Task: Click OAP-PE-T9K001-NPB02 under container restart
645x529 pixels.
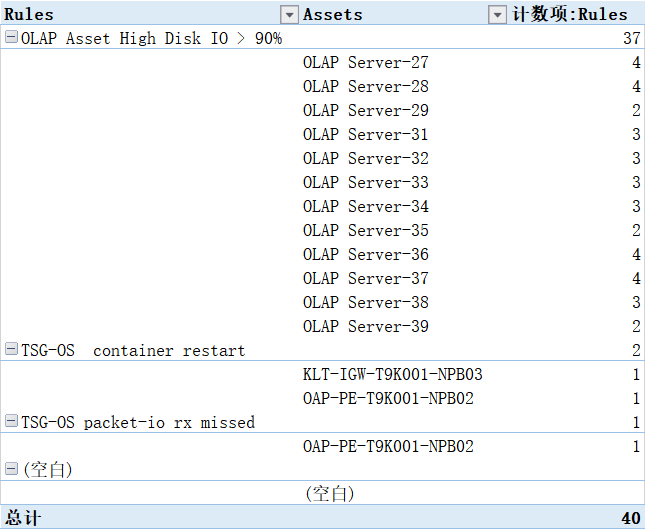Action: point(388,398)
